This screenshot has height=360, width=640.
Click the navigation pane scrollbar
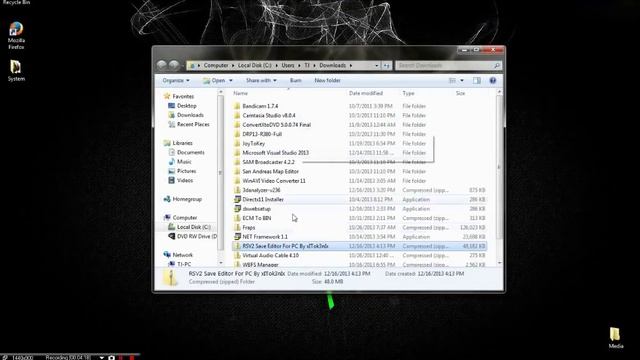click(x=220, y=172)
